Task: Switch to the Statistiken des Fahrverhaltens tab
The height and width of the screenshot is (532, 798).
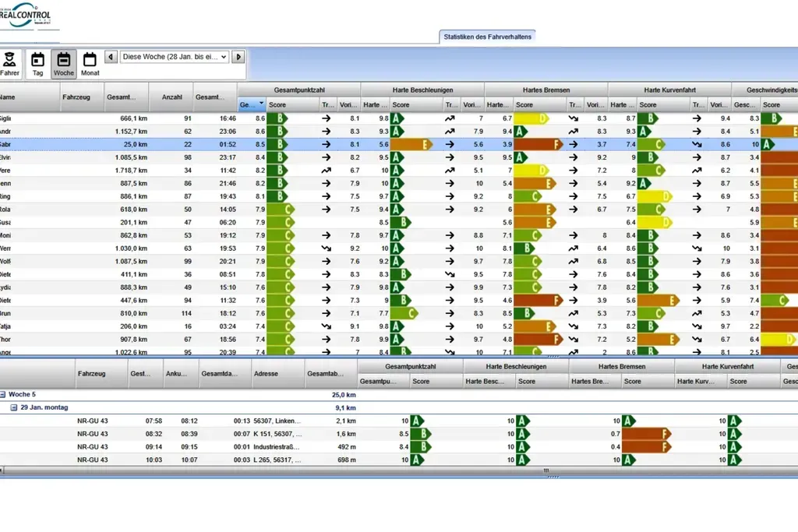Action: click(x=488, y=36)
